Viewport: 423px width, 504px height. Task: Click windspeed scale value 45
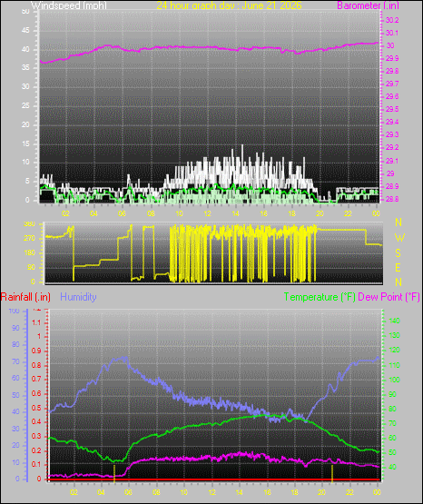(25, 31)
